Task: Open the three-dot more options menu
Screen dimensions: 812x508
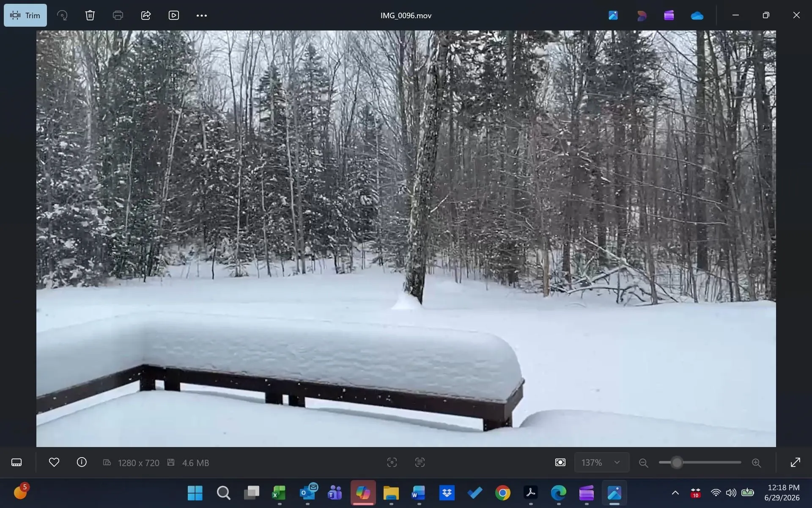Action: click(202, 15)
